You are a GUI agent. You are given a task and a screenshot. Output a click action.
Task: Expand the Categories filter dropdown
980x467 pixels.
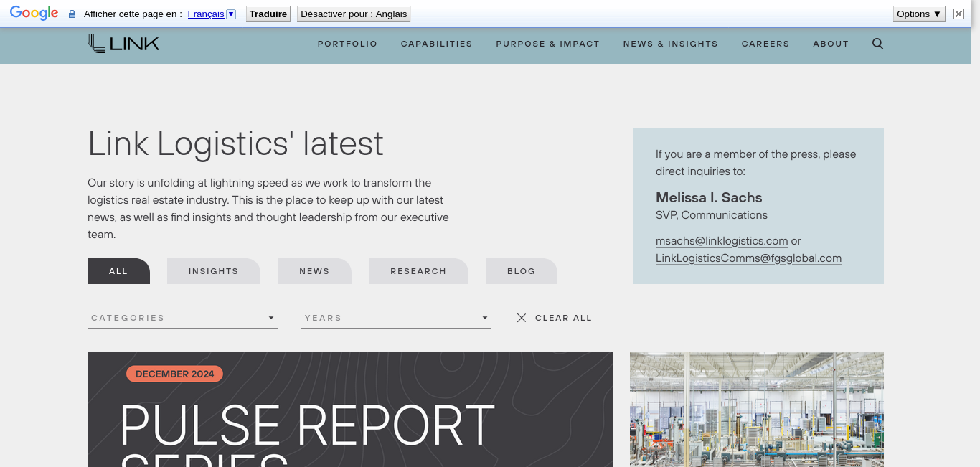(182, 318)
